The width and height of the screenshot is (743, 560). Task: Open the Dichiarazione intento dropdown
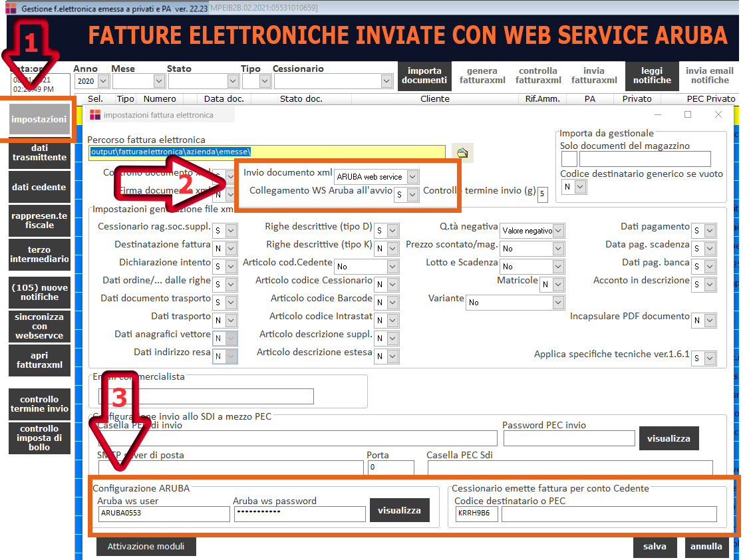pyautogui.click(x=231, y=266)
